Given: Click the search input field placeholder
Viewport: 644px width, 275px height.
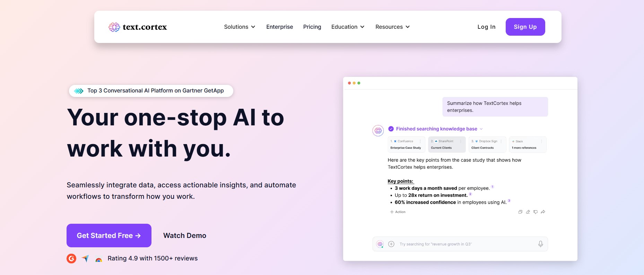Looking at the screenshot, I should [x=436, y=244].
